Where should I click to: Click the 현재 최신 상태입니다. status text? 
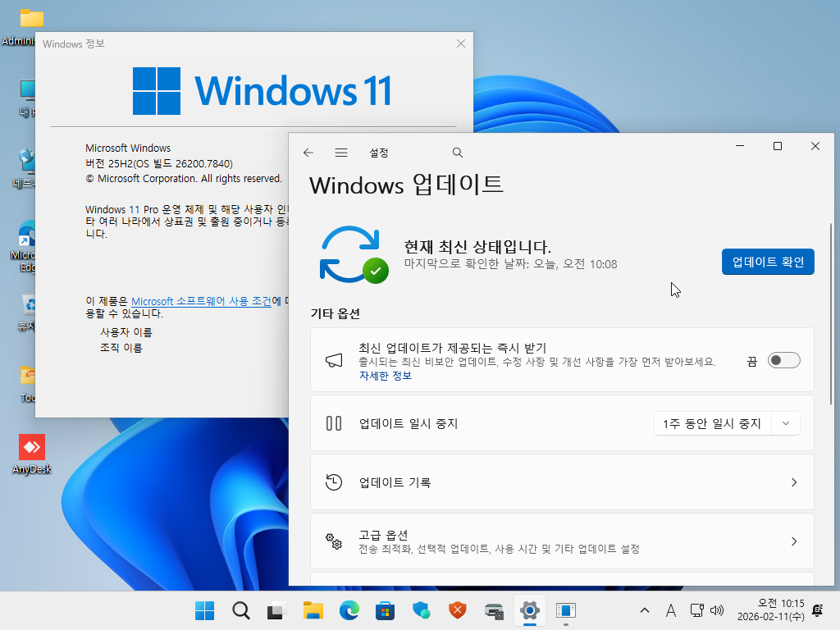tap(477, 246)
